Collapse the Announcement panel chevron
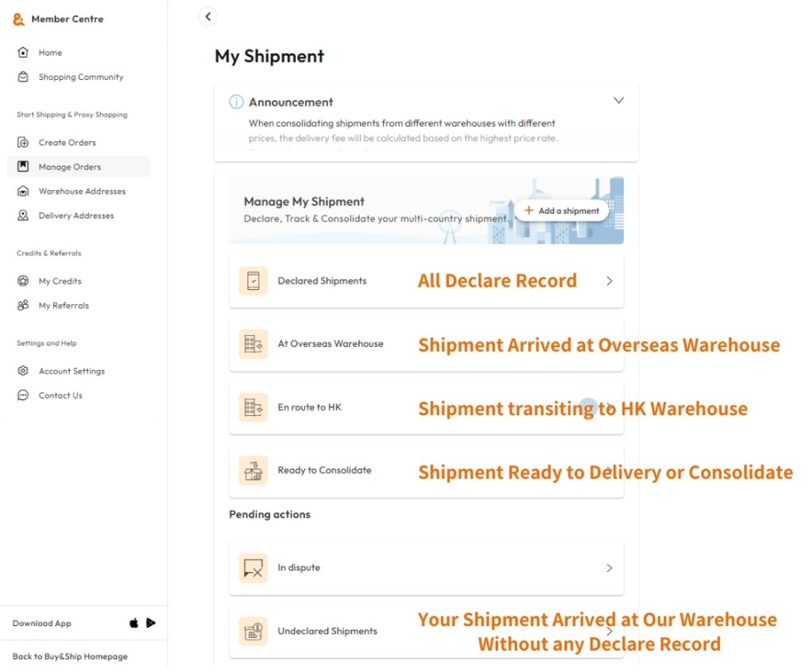 pos(619,101)
